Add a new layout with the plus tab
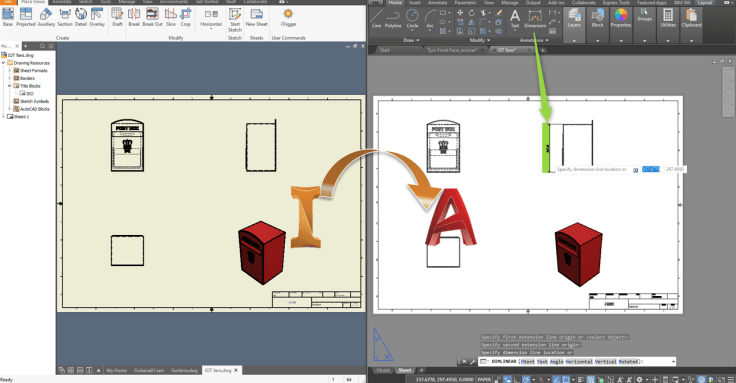 (421, 370)
